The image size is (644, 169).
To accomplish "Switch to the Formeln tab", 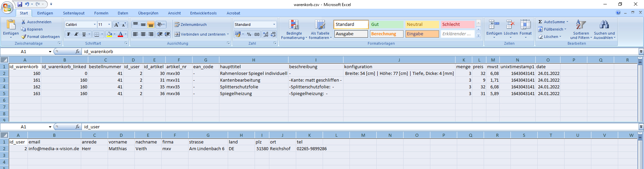I will point(101,13).
